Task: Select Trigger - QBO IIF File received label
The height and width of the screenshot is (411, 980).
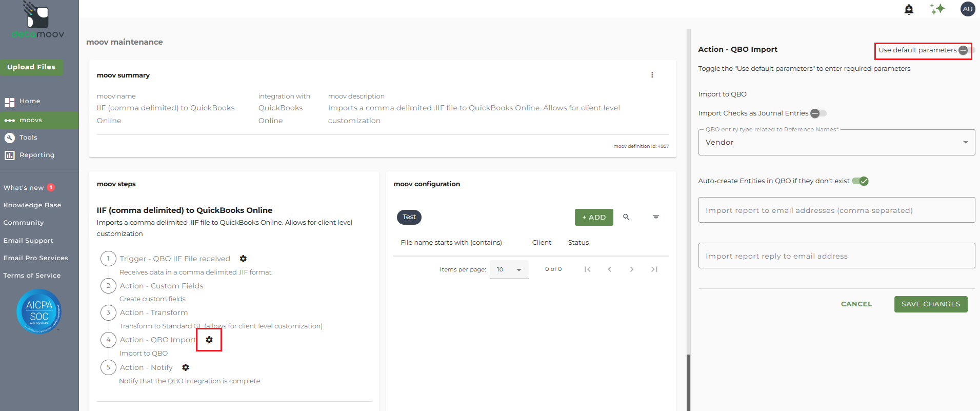Action: coord(175,259)
